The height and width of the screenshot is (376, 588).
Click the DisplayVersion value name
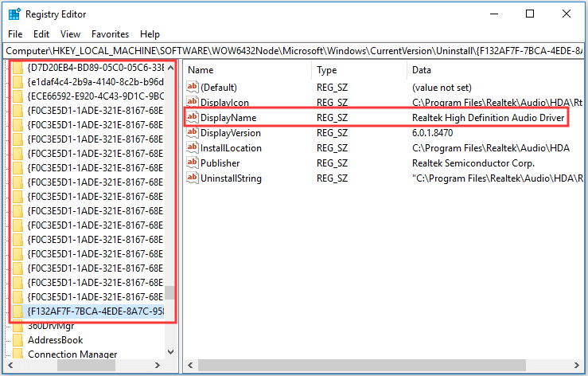click(x=231, y=132)
